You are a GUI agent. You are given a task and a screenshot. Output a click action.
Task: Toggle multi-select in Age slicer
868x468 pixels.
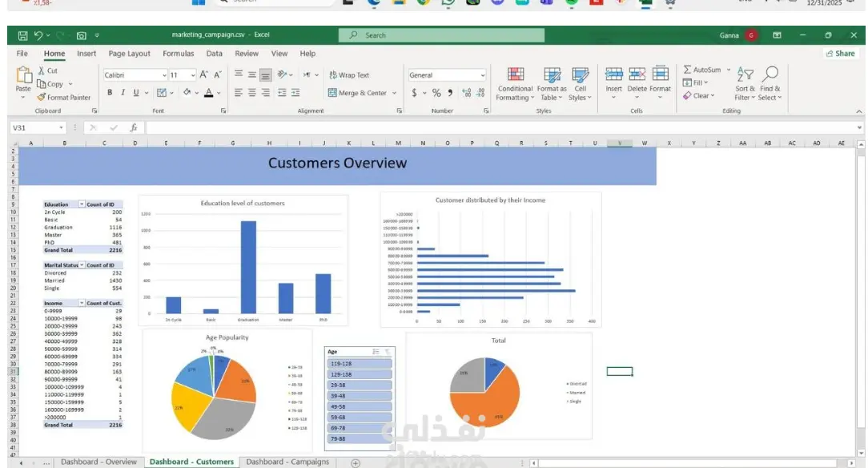tap(376, 352)
